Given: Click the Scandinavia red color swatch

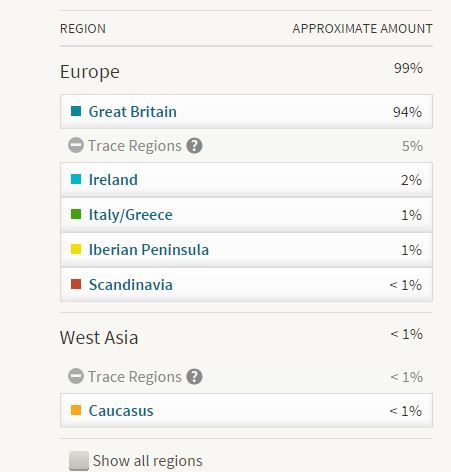Looking at the screenshot, I should point(76,284).
